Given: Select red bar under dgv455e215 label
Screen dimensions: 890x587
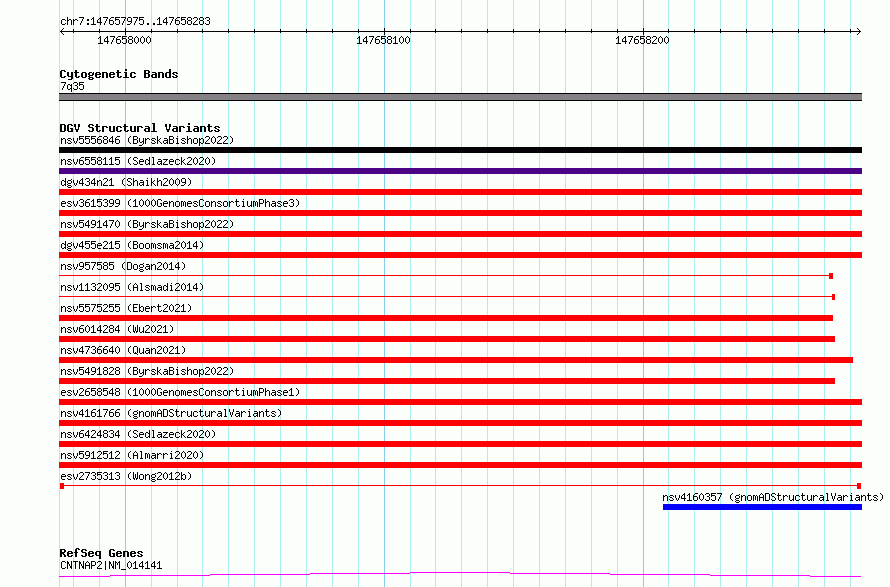Looking at the screenshot, I should [460, 255].
